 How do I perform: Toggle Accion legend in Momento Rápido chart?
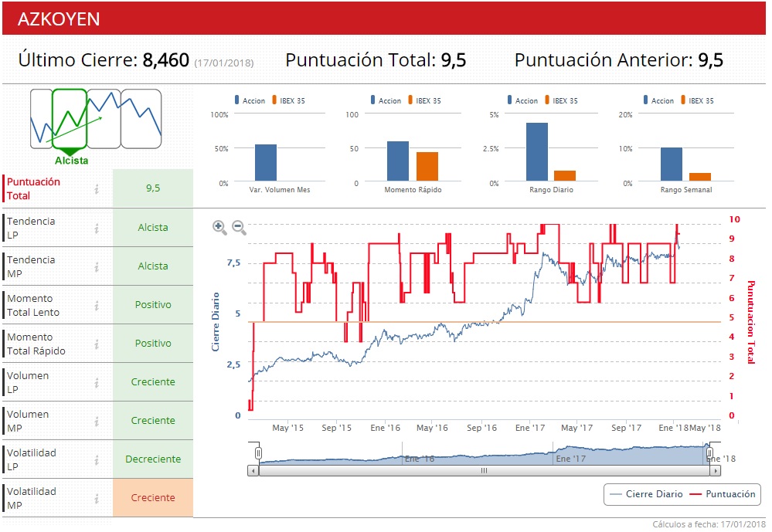pyautogui.click(x=386, y=100)
